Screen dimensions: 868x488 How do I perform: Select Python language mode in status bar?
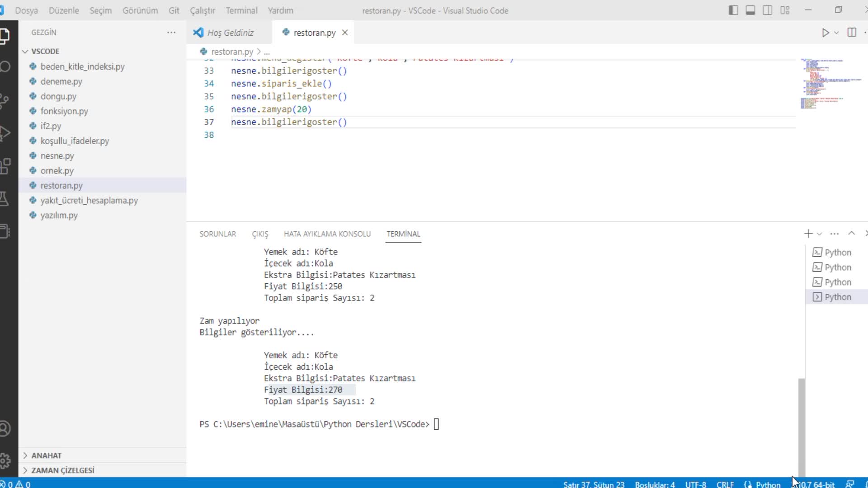(768, 484)
